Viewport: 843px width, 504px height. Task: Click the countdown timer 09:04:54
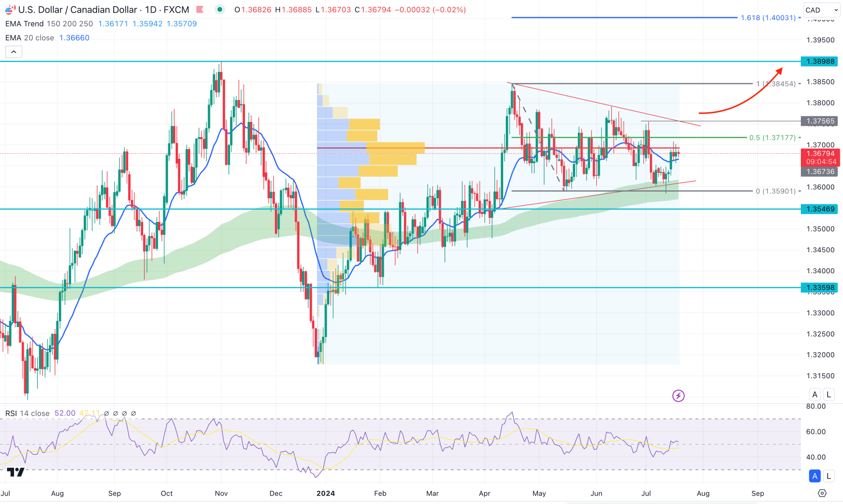821,162
